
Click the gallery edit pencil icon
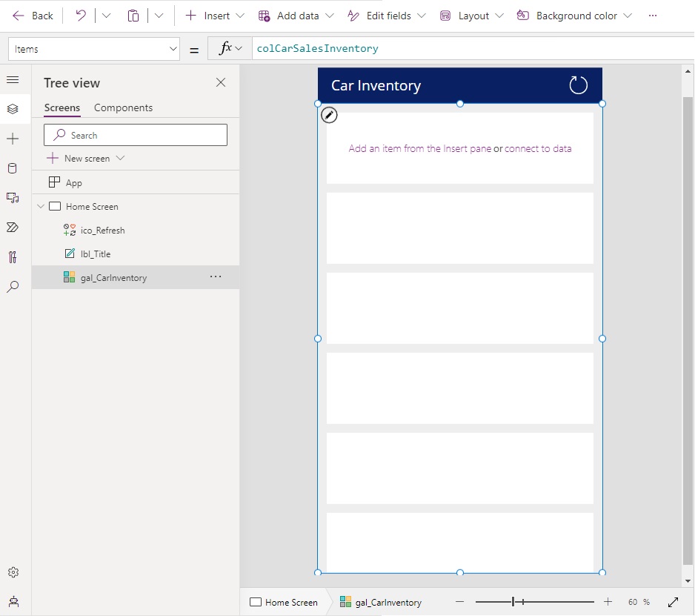click(329, 116)
